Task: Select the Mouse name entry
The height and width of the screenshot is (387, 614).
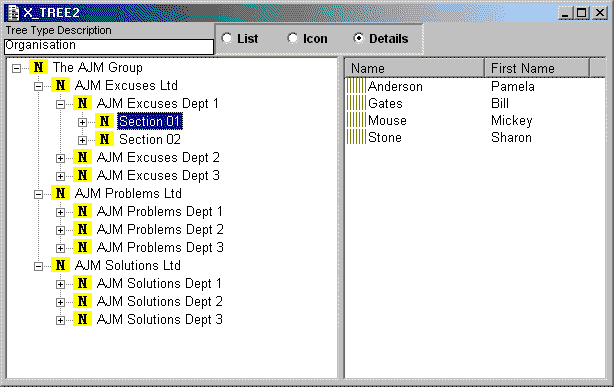Action: 387,121
